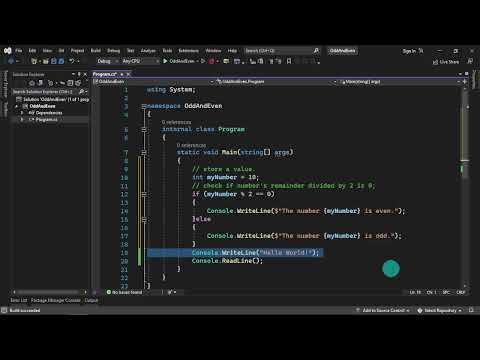The image size is (480, 360).
Task: Collapse the namespace OddAndEven code block
Action: point(144,106)
